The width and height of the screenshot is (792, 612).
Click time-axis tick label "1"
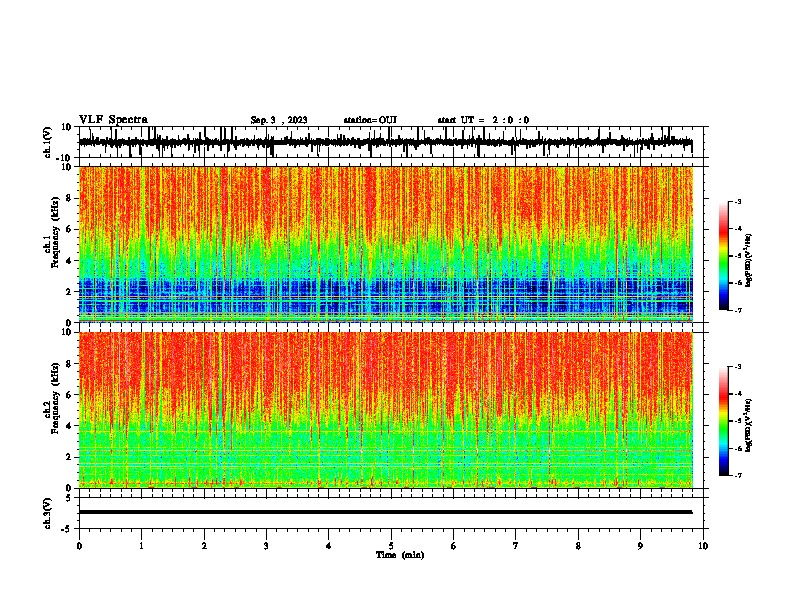(141, 546)
